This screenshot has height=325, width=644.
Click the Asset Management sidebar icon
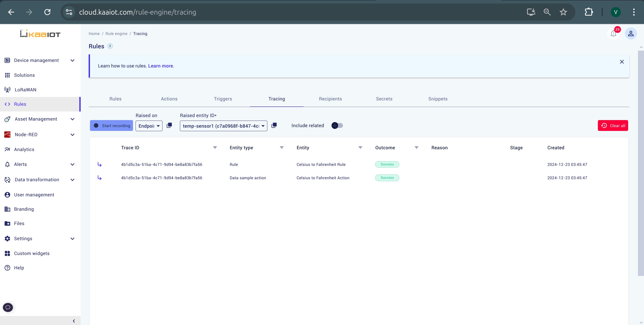click(8, 119)
